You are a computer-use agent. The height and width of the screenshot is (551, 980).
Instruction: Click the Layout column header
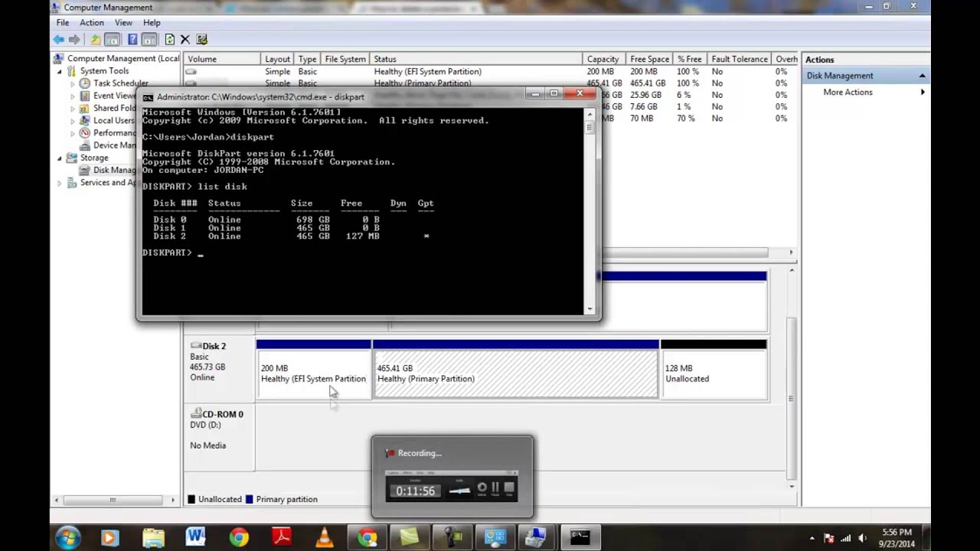[x=277, y=59]
